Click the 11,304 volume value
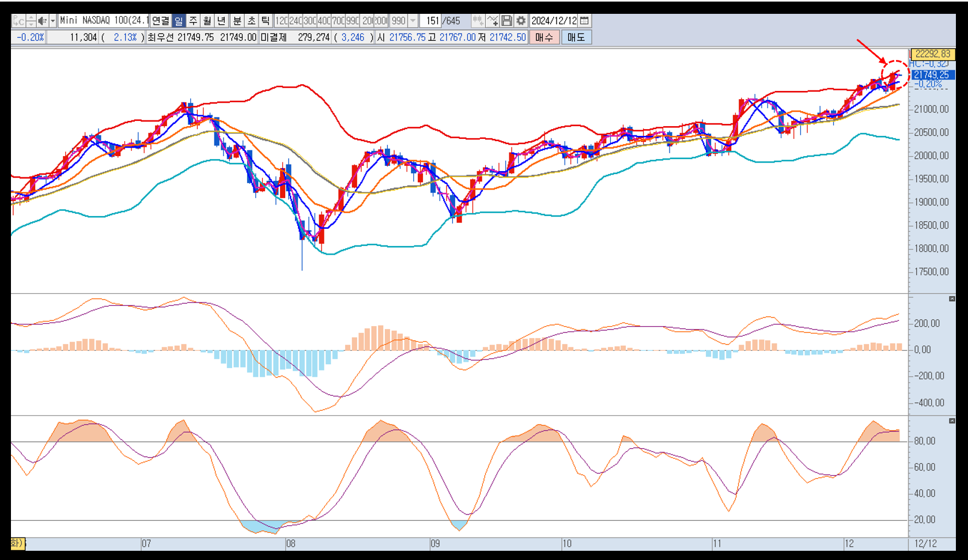Screen dimensions: 968x560 (x=83, y=37)
